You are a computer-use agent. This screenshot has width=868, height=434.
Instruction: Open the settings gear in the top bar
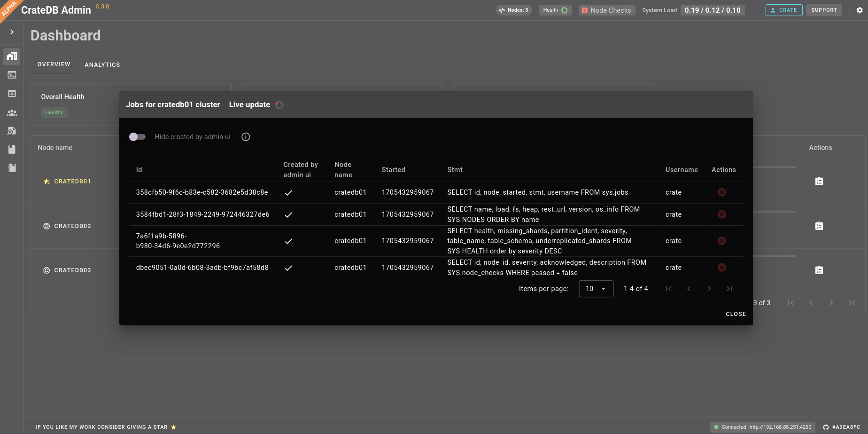tap(860, 10)
